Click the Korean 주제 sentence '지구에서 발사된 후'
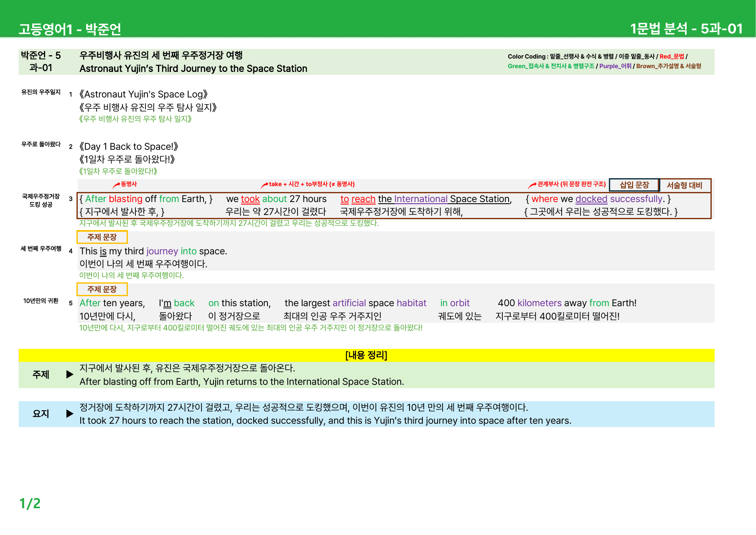 (x=187, y=368)
